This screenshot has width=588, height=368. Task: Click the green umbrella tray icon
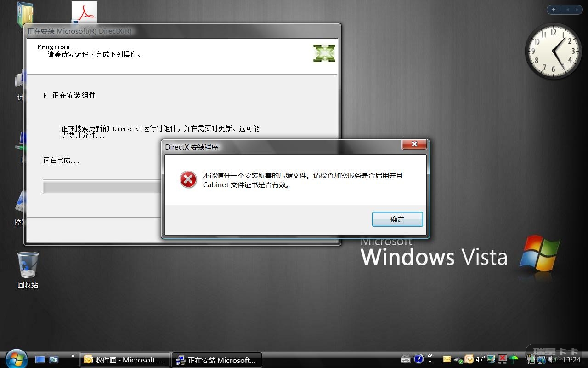click(x=513, y=359)
